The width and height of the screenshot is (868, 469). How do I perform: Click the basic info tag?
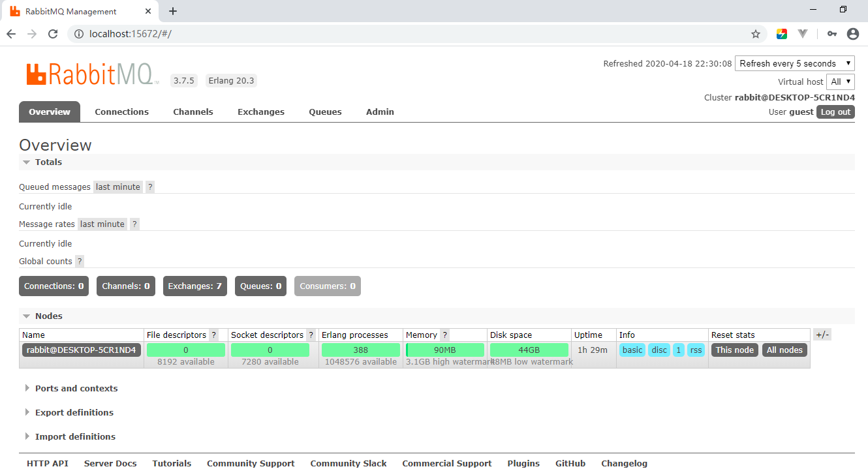coord(632,350)
